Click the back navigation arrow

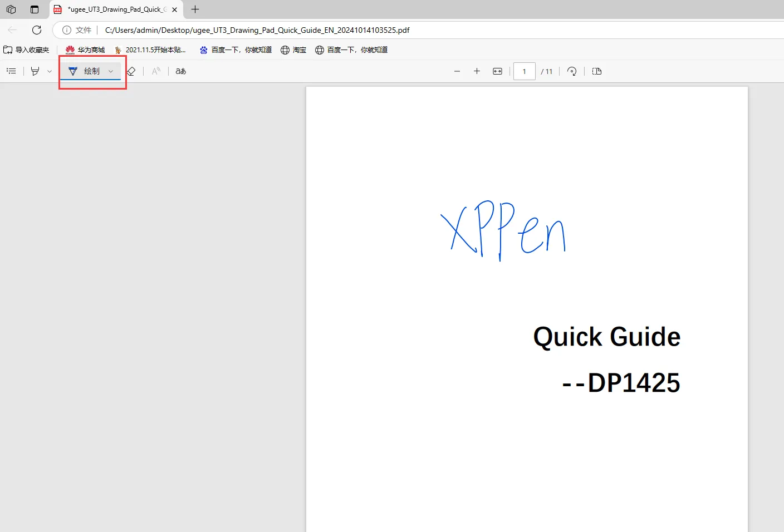(x=12, y=30)
